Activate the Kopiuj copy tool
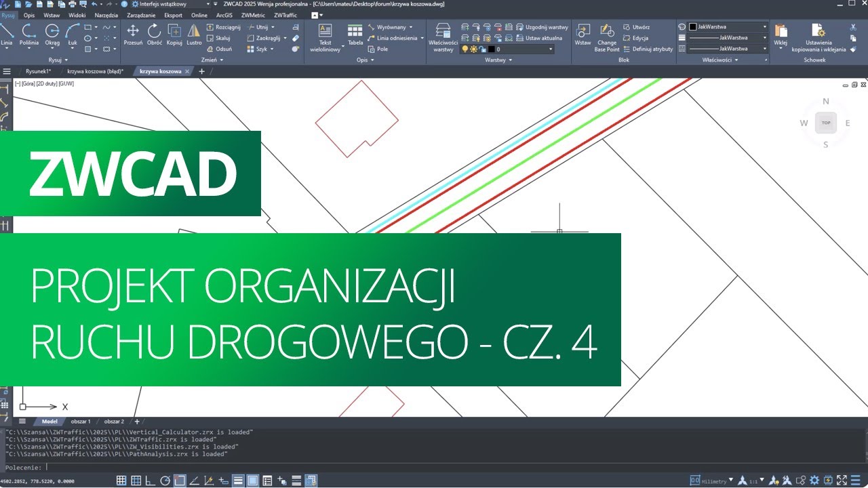868x488 pixels. point(174,35)
